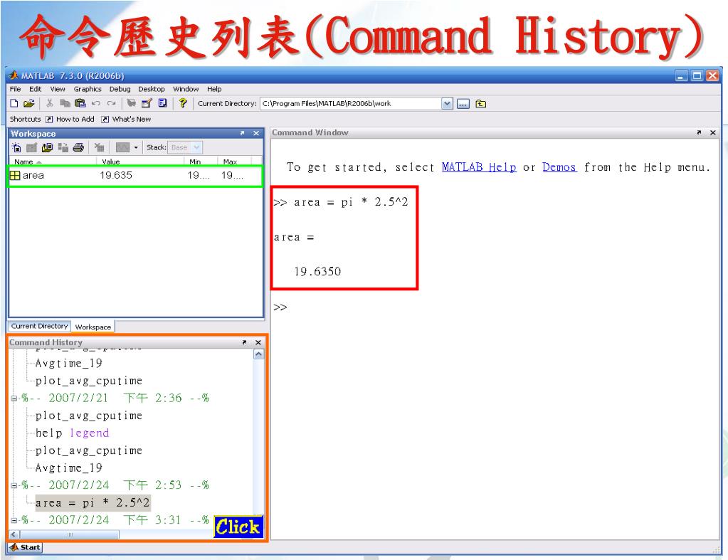Viewport: 728px width, 560px height.
Task: Open GUIDE from the toolbar icon
Action: (147, 103)
